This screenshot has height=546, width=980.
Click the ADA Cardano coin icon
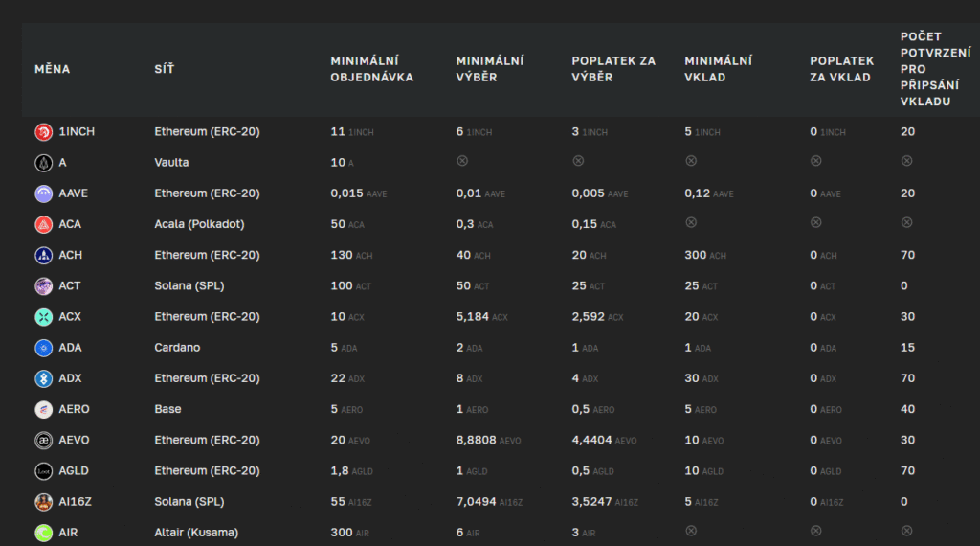click(x=43, y=348)
